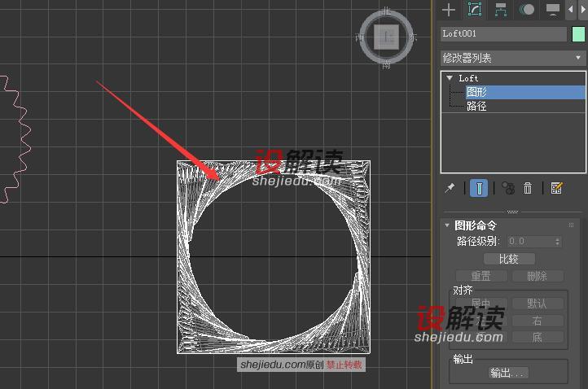Open configure modifier sets icon
588x389 pixels.
pos(556,188)
